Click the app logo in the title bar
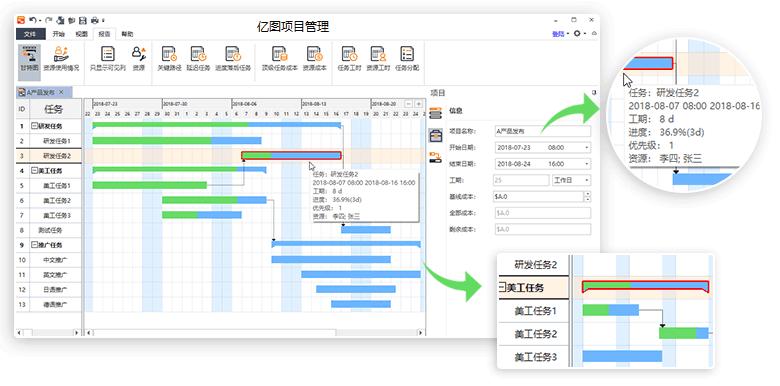 21,20
